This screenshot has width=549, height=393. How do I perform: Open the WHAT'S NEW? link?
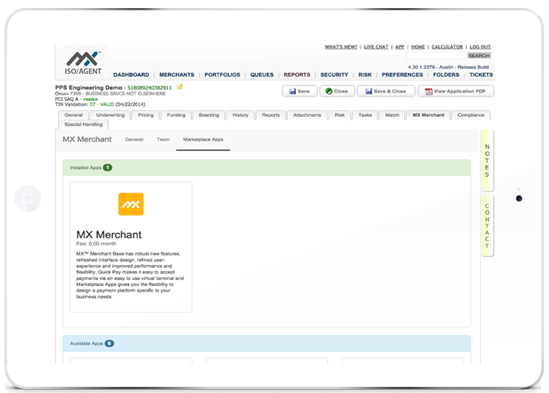click(341, 47)
